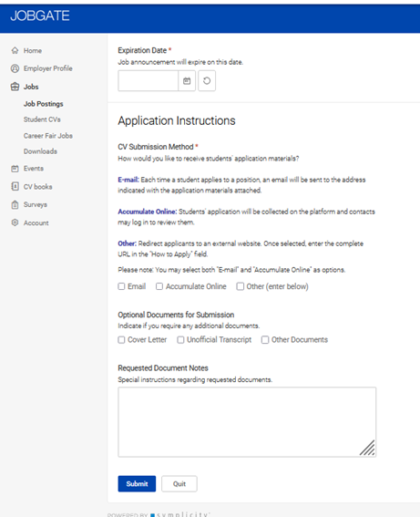Open the expiration date calendar picker
Image resolution: width=420 pixels, height=517 pixels.
pos(187,80)
